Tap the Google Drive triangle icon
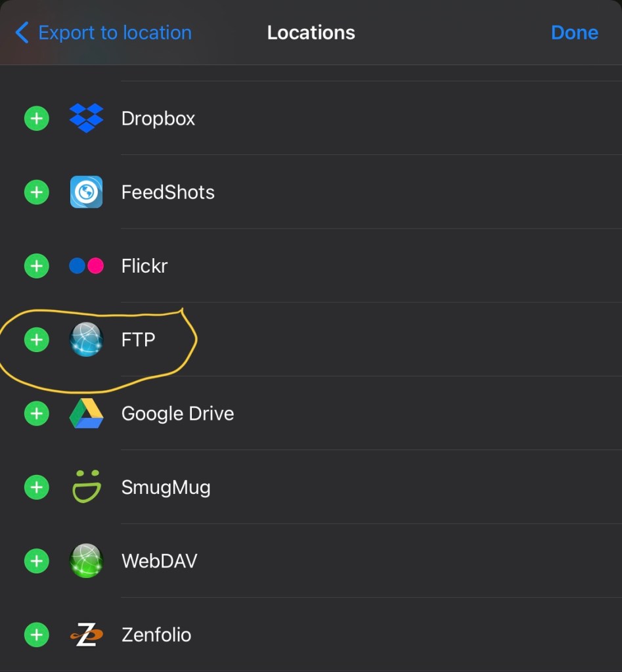622x672 pixels. click(86, 414)
